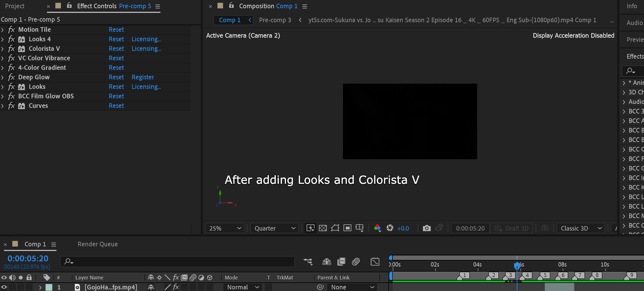
Task: Click the layer color label swatch
Action: [x=49, y=287]
